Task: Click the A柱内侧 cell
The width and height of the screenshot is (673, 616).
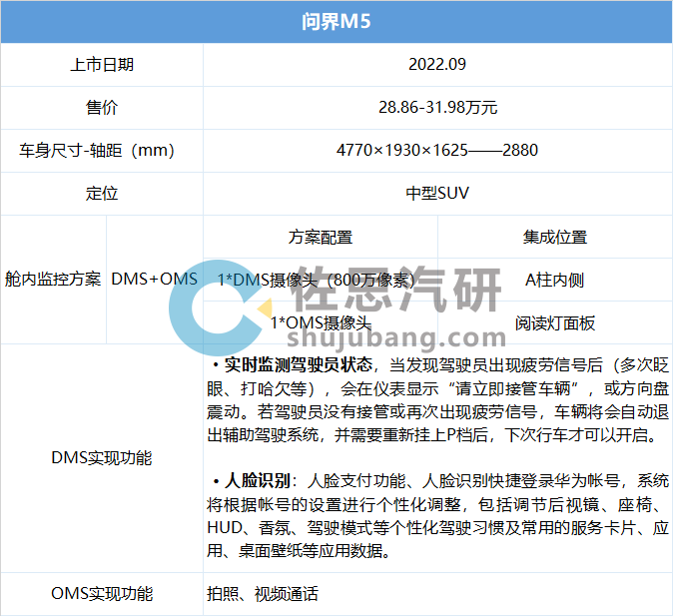Action: click(555, 280)
